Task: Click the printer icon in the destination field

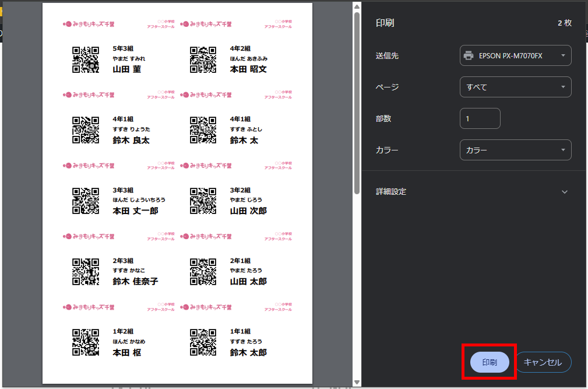Action: point(469,56)
